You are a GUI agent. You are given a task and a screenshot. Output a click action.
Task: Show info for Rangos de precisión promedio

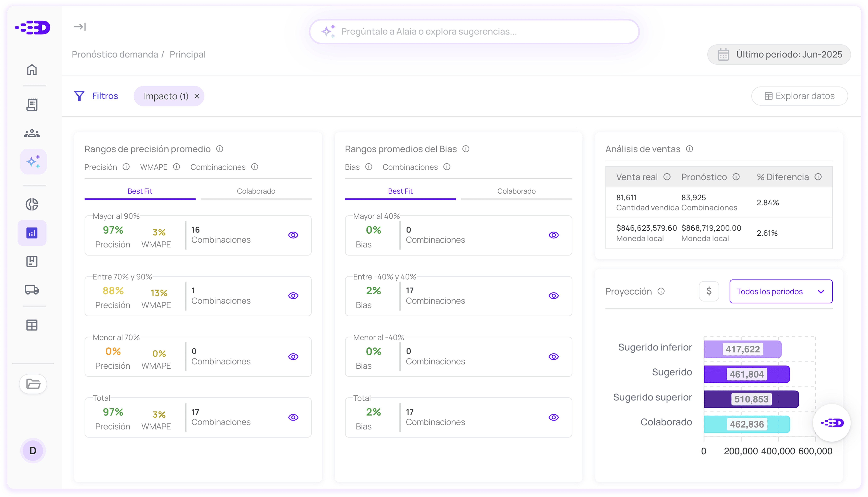pyautogui.click(x=220, y=149)
